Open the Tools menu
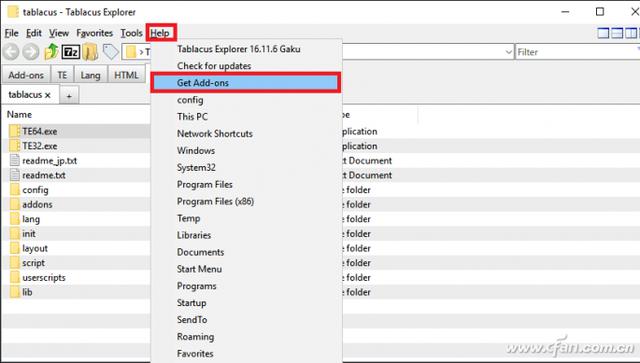Viewport: 640px width, 363px height. tap(131, 33)
